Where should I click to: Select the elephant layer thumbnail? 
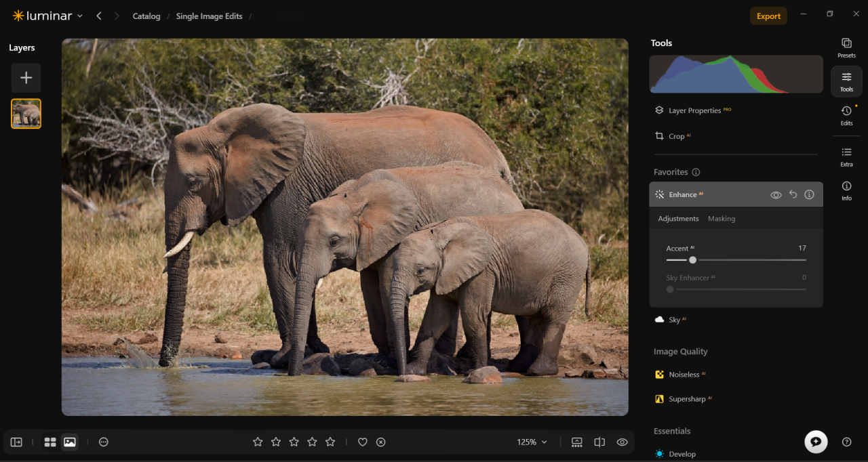(26, 114)
